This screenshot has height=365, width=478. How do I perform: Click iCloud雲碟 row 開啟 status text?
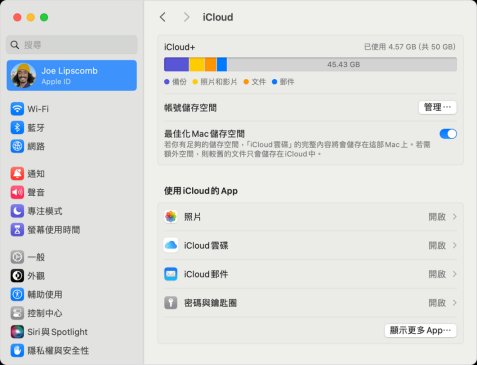coord(437,245)
